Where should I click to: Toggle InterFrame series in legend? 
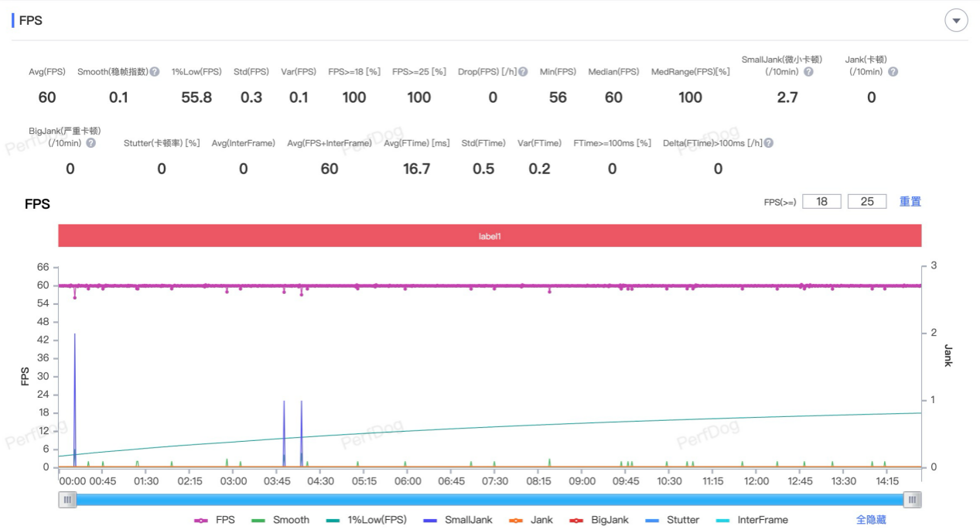[x=752, y=520]
